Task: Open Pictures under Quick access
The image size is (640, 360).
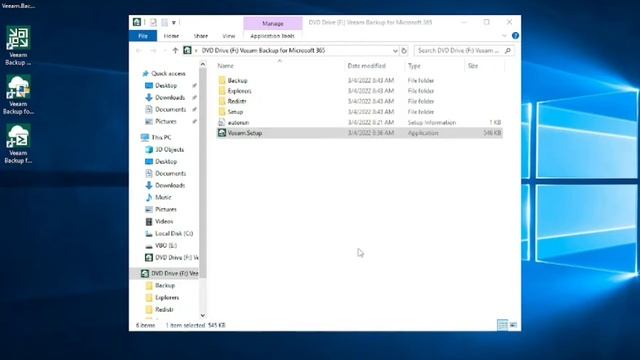Action: click(166, 122)
